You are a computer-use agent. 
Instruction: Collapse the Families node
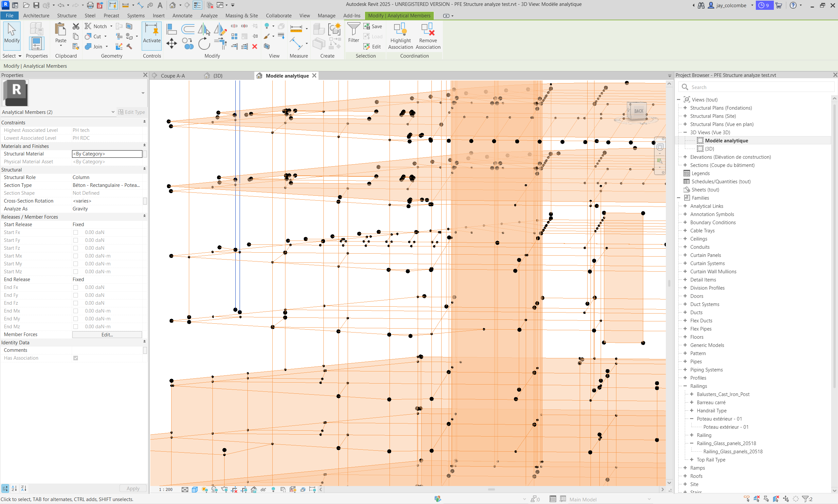coord(678,198)
